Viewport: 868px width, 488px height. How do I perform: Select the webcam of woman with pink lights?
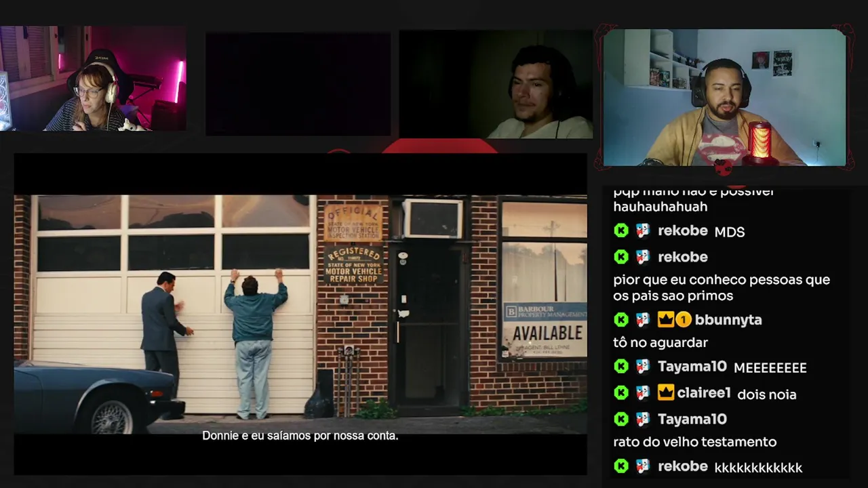(94, 79)
